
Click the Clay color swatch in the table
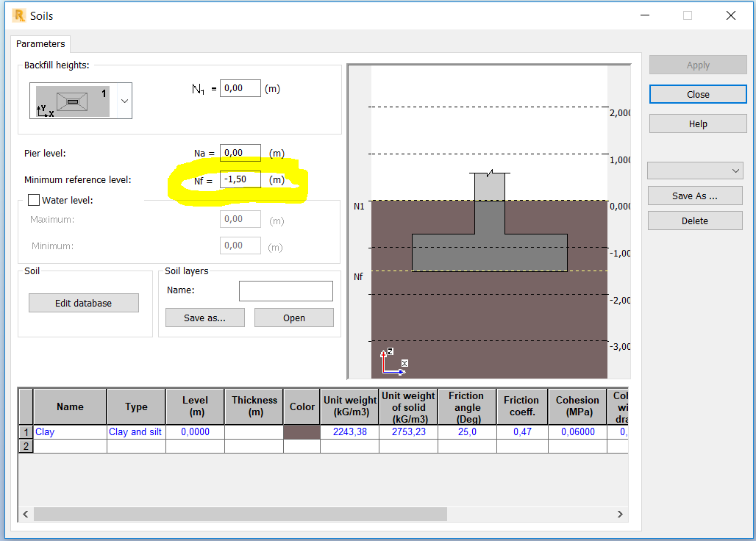(x=302, y=431)
